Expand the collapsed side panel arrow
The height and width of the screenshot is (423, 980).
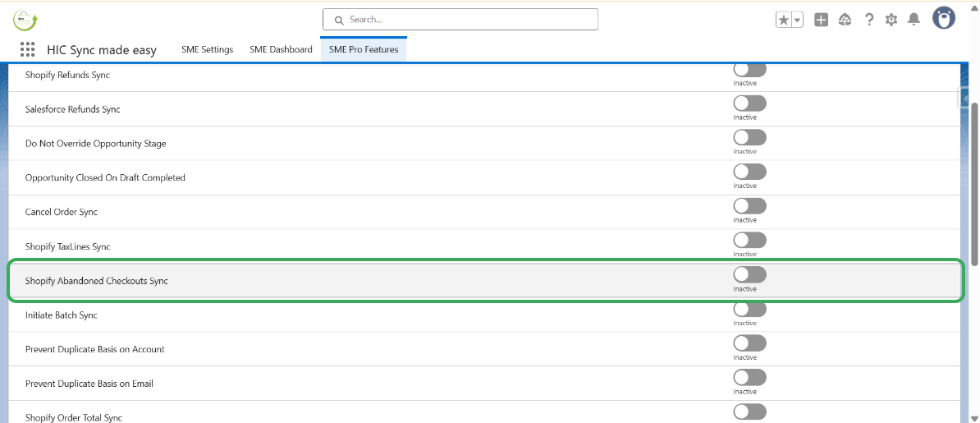pos(964,99)
